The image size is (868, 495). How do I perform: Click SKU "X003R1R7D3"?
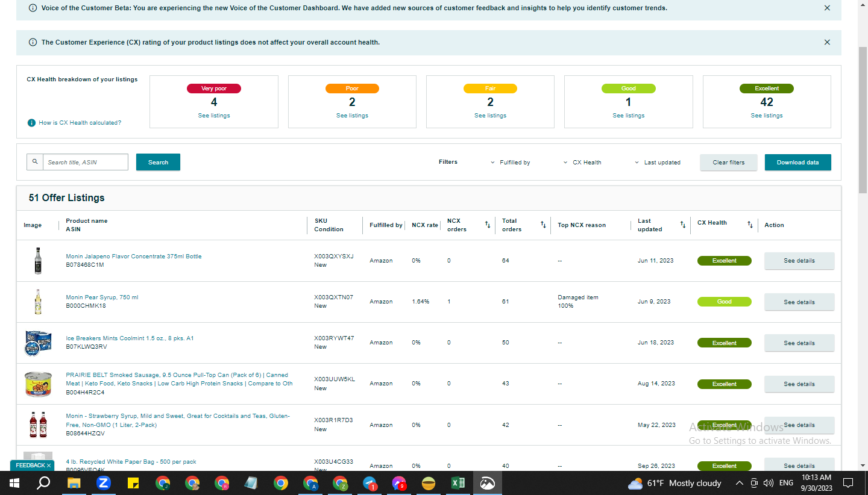point(333,420)
